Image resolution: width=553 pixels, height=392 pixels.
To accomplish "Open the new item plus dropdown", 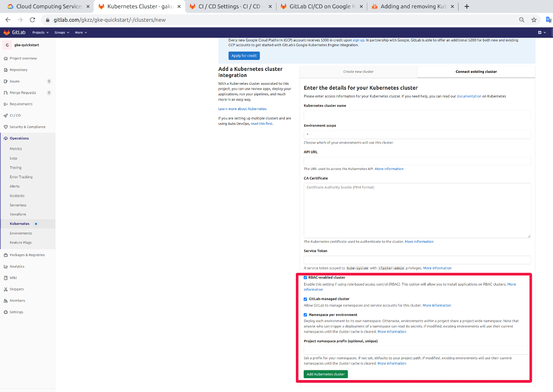I will click(x=541, y=33).
